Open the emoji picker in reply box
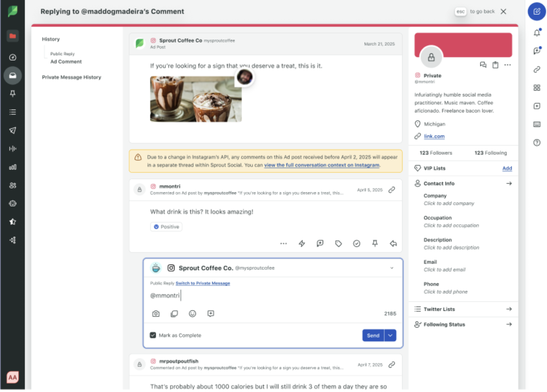This screenshot has width=547, height=392. 192,314
